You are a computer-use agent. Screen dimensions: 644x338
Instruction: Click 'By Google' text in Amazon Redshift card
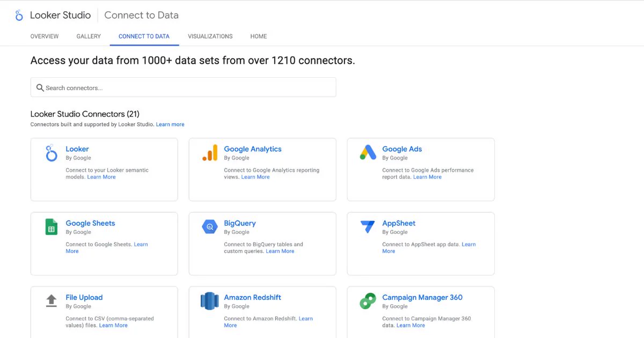point(237,306)
